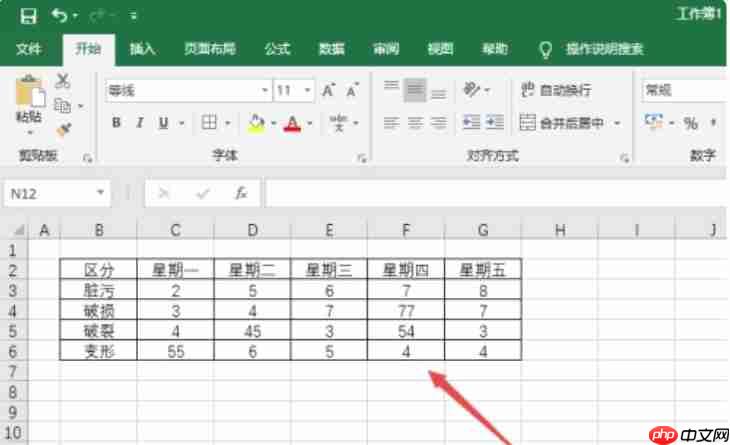
Task: Open the Customize Quick Access Toolbar menu
Action: [x=133, y=17]
